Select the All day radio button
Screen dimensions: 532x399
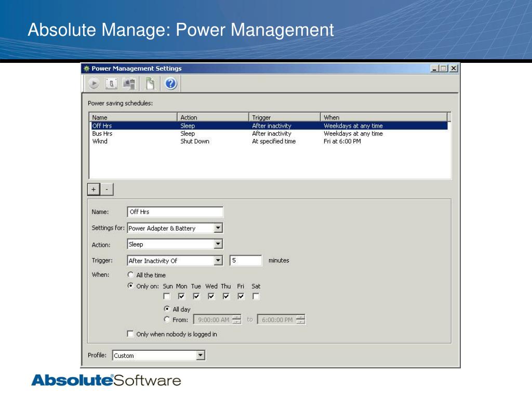pyautogui.click(x=167, y=309)
